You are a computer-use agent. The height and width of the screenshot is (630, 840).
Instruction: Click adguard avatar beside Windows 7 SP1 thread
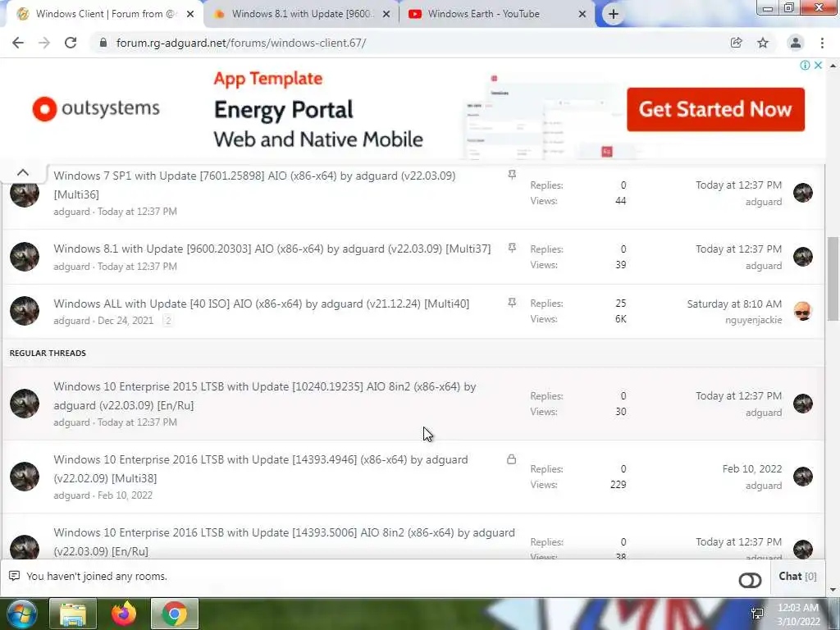(x=25, y=193)
